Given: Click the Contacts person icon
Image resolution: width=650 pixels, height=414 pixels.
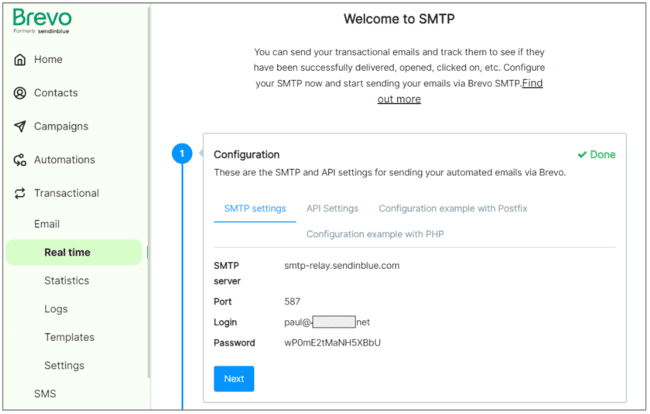Looking at the screenshot, I should (20, 93).
